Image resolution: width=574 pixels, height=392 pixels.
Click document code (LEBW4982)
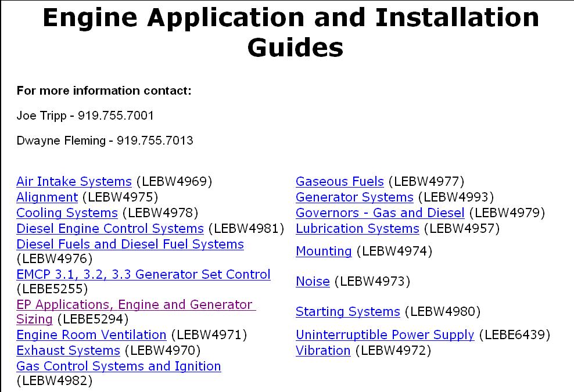(x=55, y=380)
